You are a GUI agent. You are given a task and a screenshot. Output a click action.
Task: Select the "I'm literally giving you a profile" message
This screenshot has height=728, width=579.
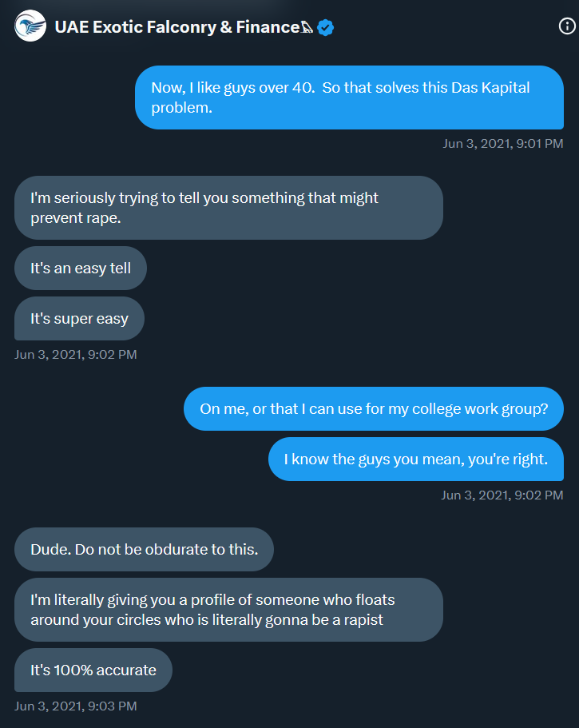click(228, 610)
